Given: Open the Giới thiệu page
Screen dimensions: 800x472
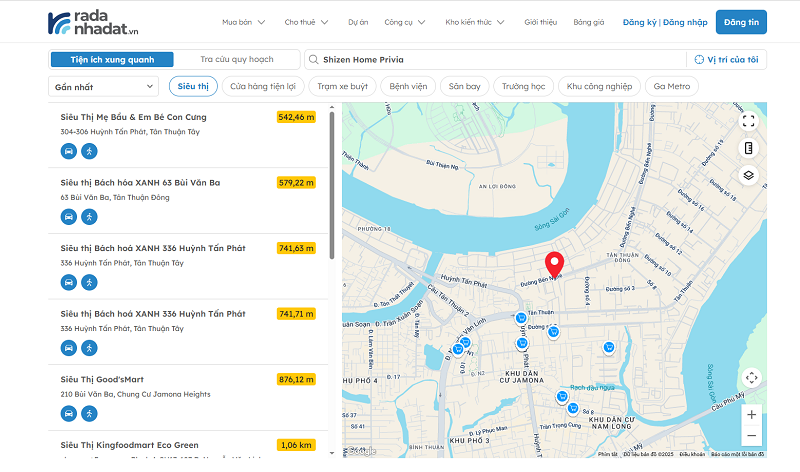Looking at the screenshot, I should [541, 22].
